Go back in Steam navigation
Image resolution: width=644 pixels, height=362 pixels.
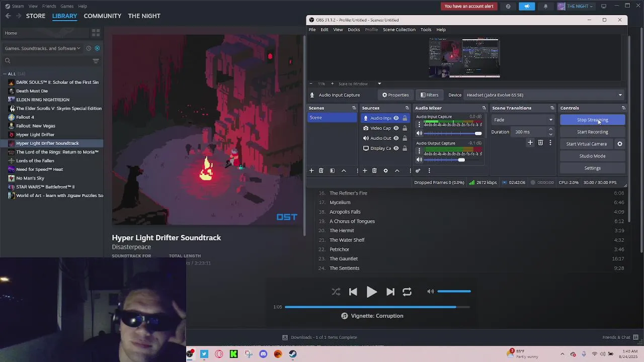[x=8, y=16]
